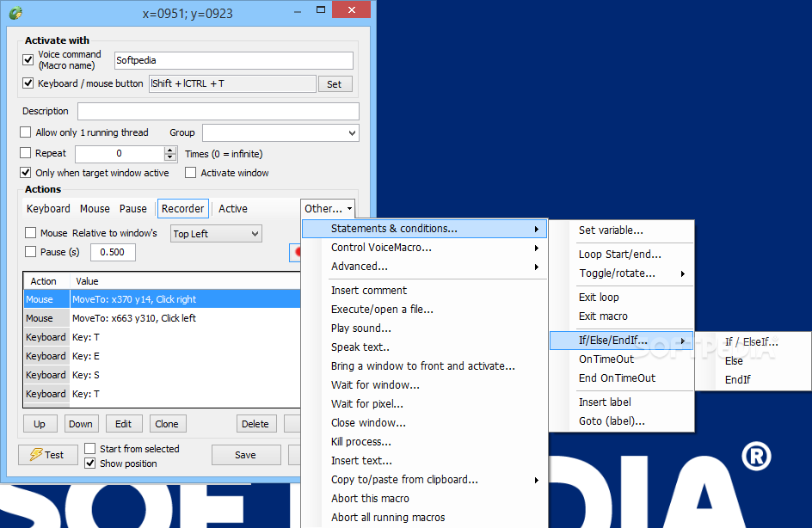Choose If / ElseIf... option
This screenshot has width=812, height=528.
click(753, 341)
